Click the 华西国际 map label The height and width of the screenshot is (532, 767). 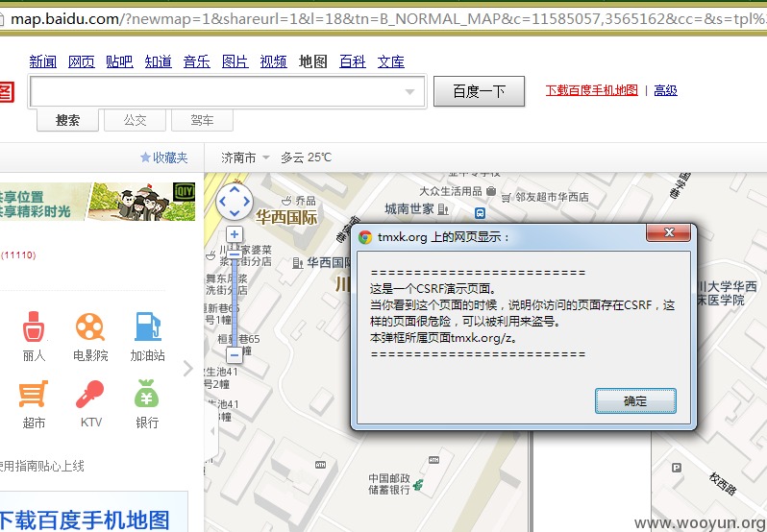pyautogui.click(x=286, y=218)
